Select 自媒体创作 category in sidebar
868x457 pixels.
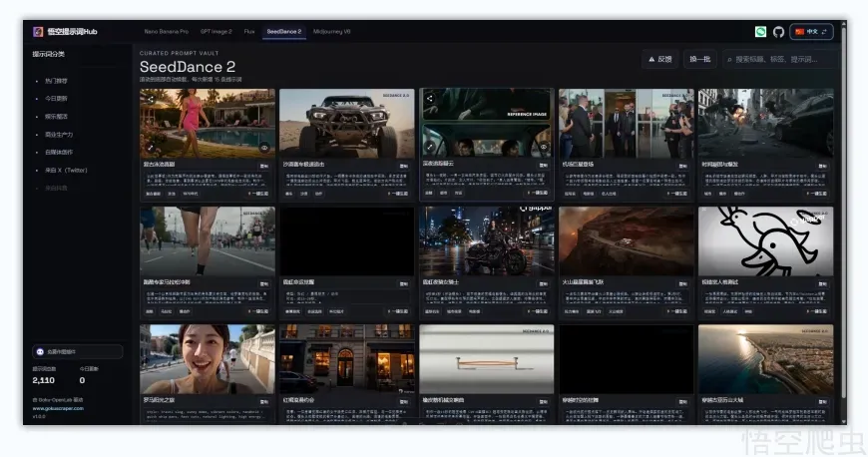[x=59, y=152]
